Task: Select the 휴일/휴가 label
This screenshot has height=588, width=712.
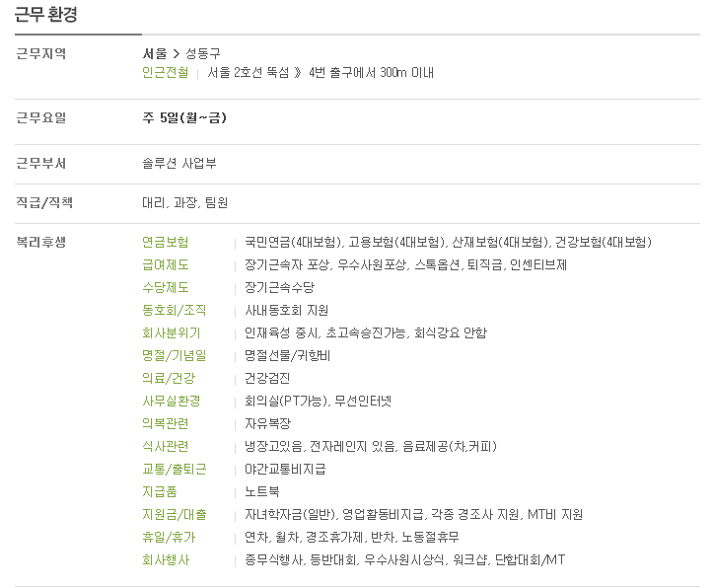Action: click(169, 538)
